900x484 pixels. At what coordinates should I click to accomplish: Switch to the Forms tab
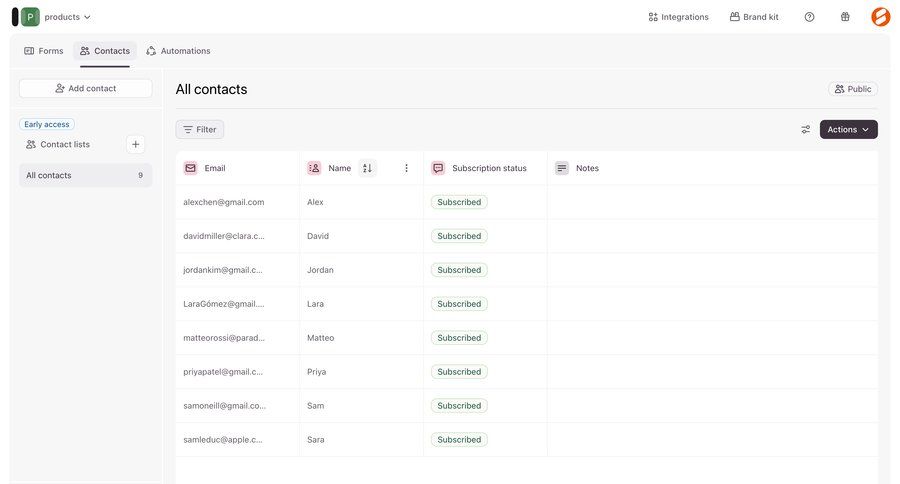[44, 51]
